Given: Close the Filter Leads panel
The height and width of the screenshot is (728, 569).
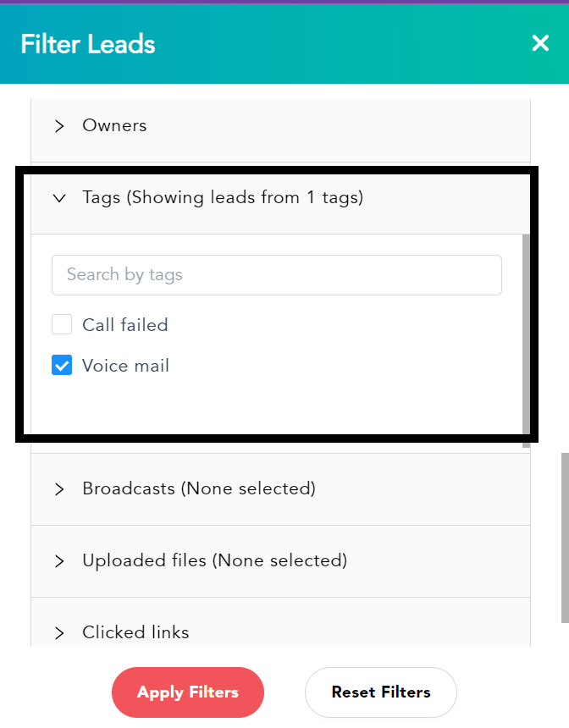Looking at the screenshot, I should (540, 43).
